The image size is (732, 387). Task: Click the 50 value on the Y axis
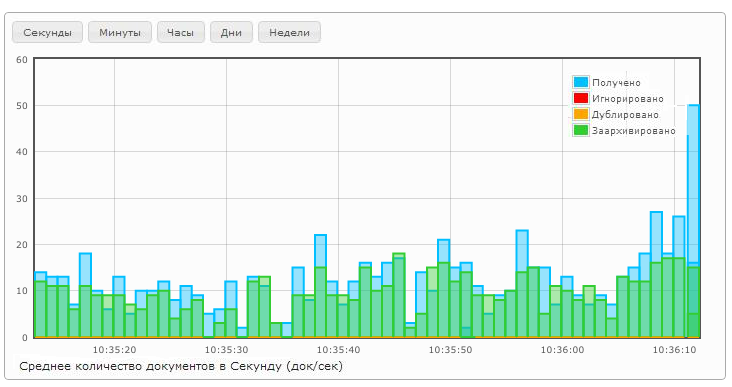coord(22,106)
